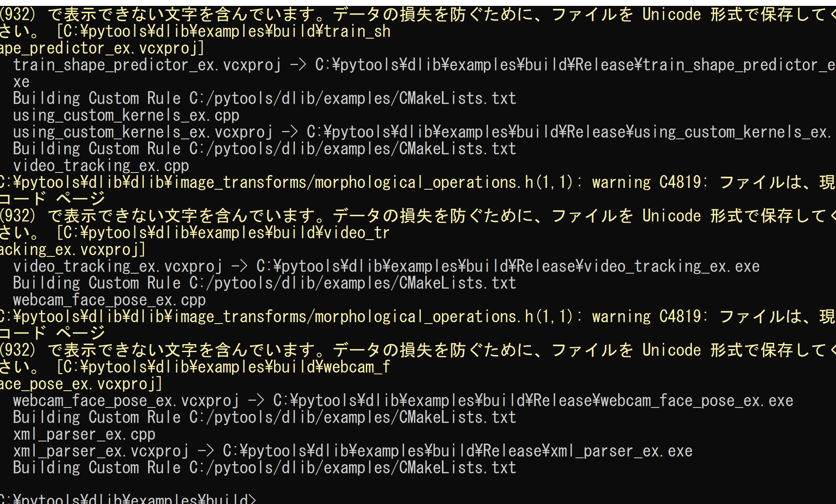The height and width of the screenshot is (504, 836).
Task: Click the bracketed path ending in build\video_tr
Action: (x=223, y=233)
